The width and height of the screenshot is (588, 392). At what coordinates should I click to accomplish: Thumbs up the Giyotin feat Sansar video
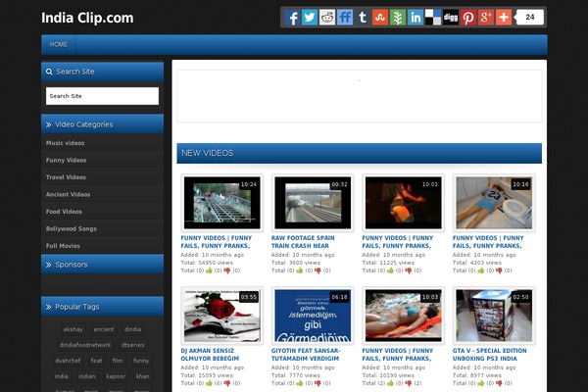click(300, 383)
